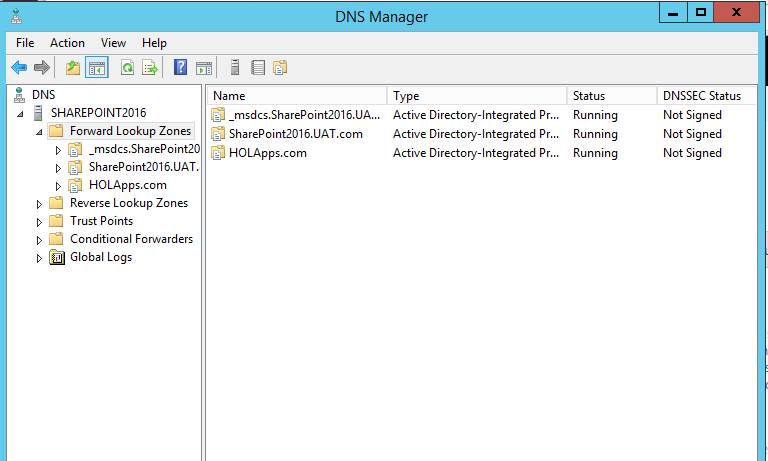Image resolution: width=768 pixels, height=461 pixels.
Task: Click the Show/Hide Action Pane icon
Action: (x=204, y=68)
